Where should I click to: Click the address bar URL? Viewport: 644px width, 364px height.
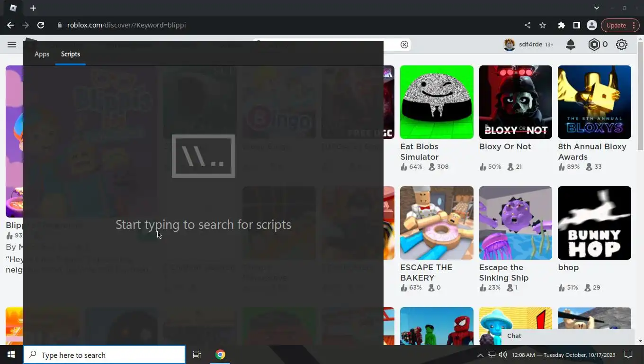coord(126,25)
